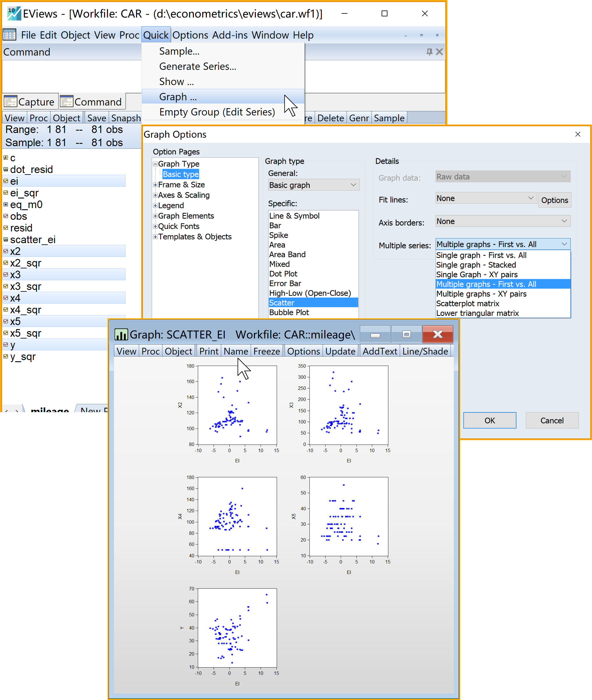Click the Capture tab icon
This screenshot has width=592, height=700.
pyautogui.click(x=11, y=101)
